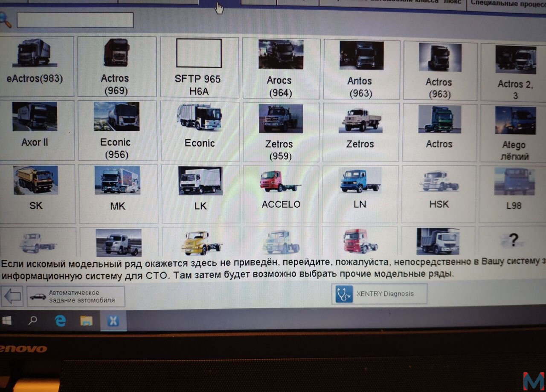This screenshot has width=546, height=392.
Task: Open File Explorer from taskbar
Action: click(86, 321)
